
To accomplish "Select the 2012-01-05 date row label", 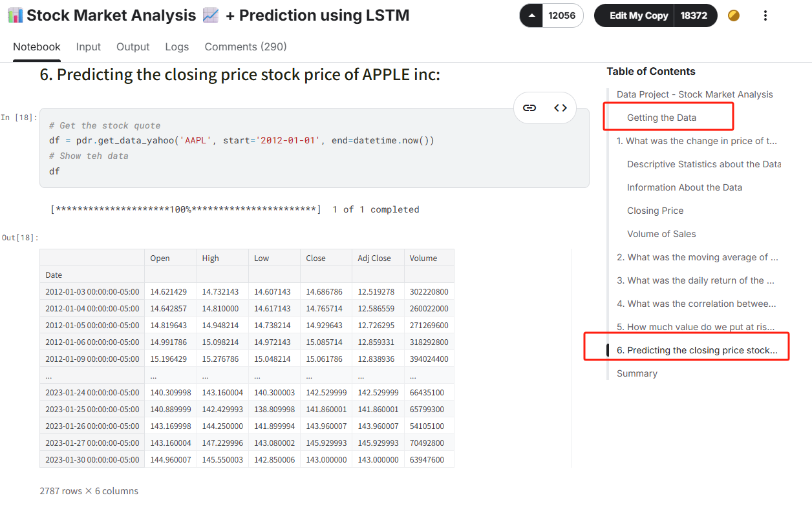I will click(92, 325).
